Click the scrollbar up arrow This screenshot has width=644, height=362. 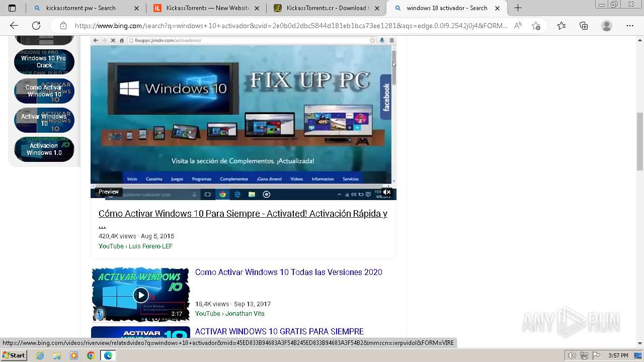coord(639,40)
